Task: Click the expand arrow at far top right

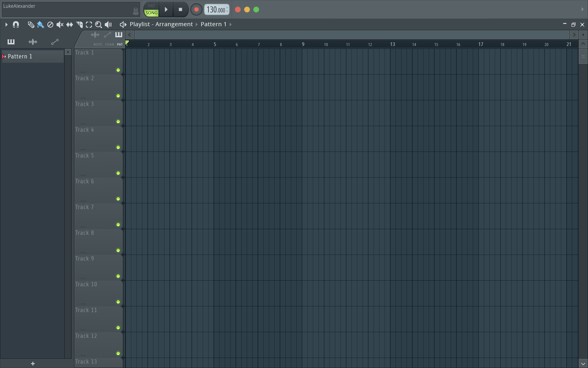Action: 582,9
